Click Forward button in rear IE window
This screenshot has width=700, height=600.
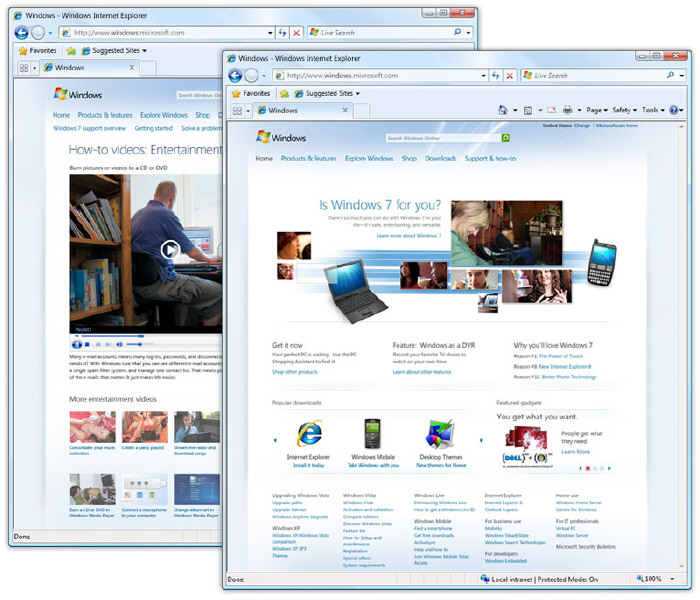tap(38, 33)
